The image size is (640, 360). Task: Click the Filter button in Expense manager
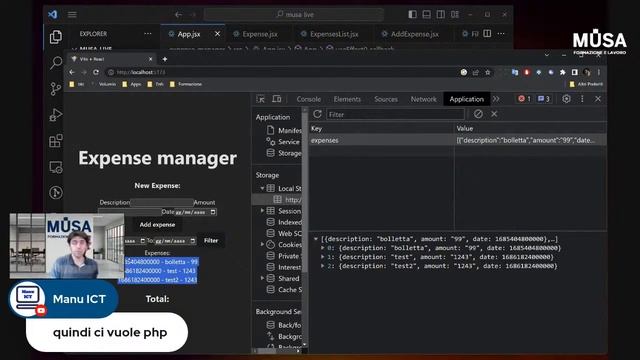tap(211, 241)
